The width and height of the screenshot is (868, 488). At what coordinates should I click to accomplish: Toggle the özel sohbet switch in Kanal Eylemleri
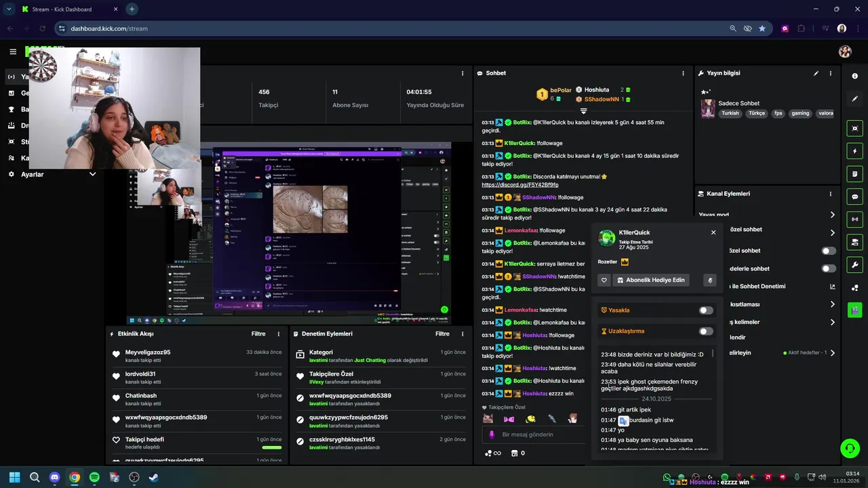pos(829,251)
